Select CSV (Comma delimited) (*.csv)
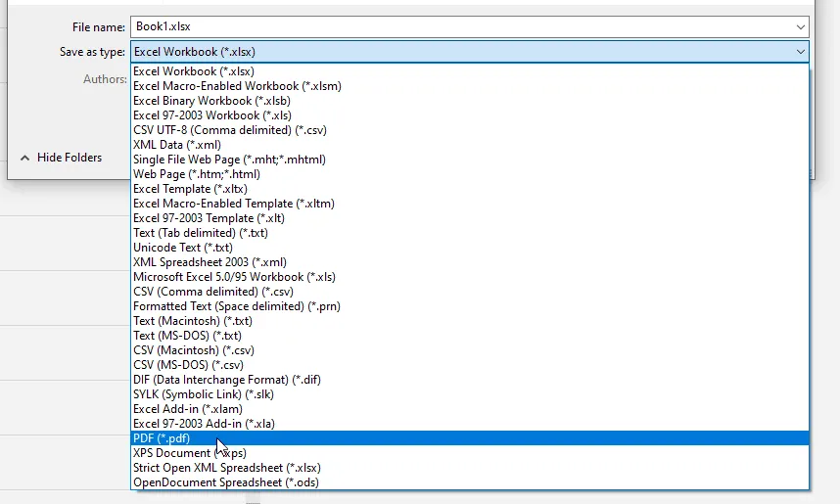 click(x=469, y=292)
